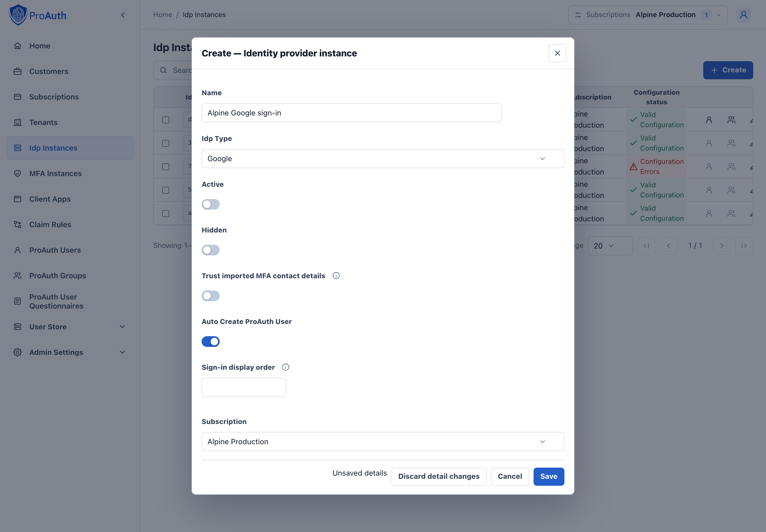Enable the Hidden toggle
Viewport: 766px width, 532px height.
(x=211, y=250)
